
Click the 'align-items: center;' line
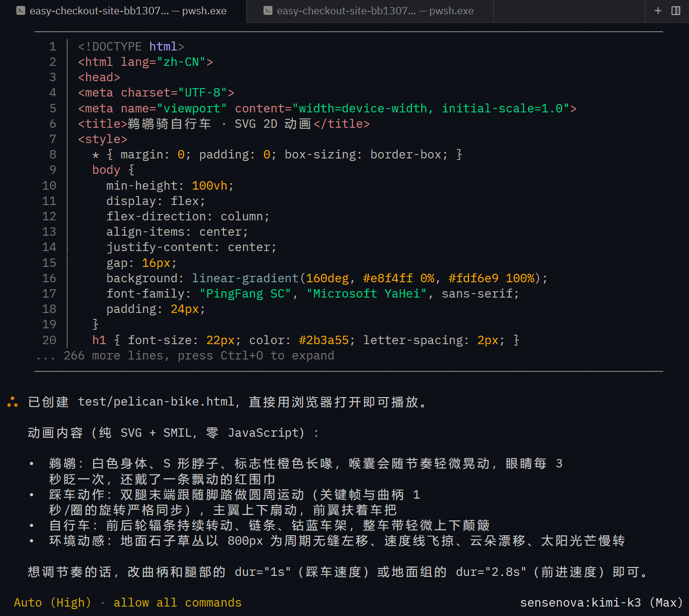pos(177,232)
